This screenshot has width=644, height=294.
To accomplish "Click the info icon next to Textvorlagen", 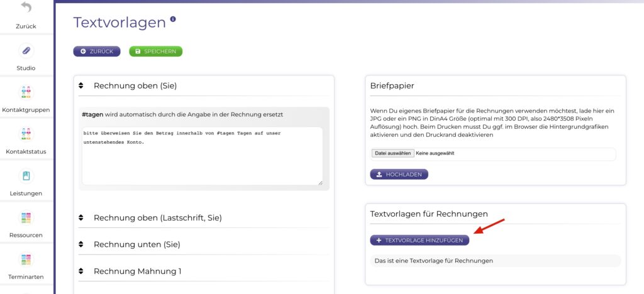I will 173,19.
